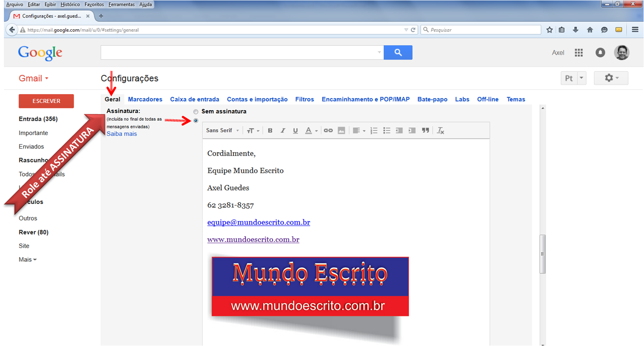The width and height of the screenshot is (644, 346).
Task: Remove formatting with Tx icon
Action: pyautogui.click(x=441, y=130)
